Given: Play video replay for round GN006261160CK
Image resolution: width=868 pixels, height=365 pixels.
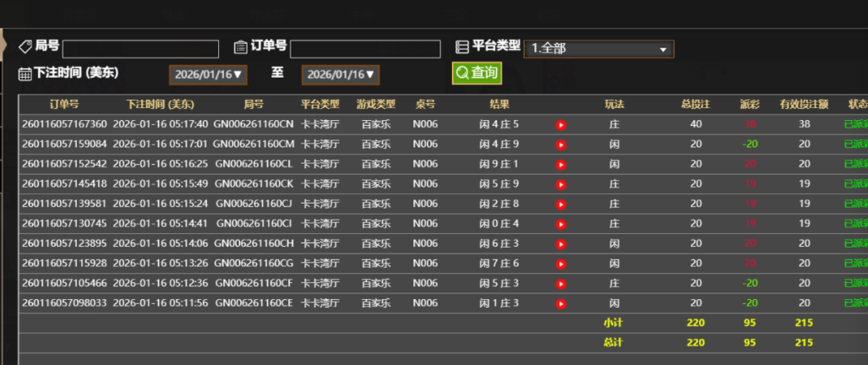Looking at the screenshot, I should 560,184.
